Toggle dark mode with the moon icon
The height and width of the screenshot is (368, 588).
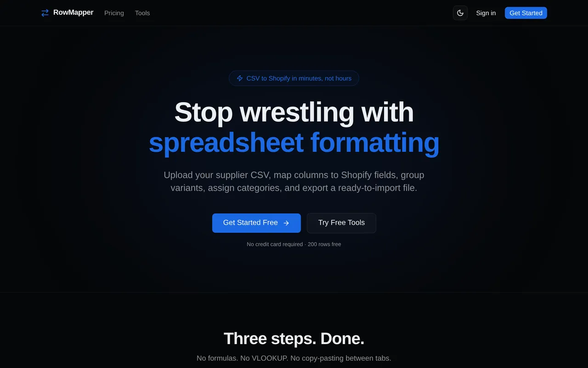[x=460, y=13]
